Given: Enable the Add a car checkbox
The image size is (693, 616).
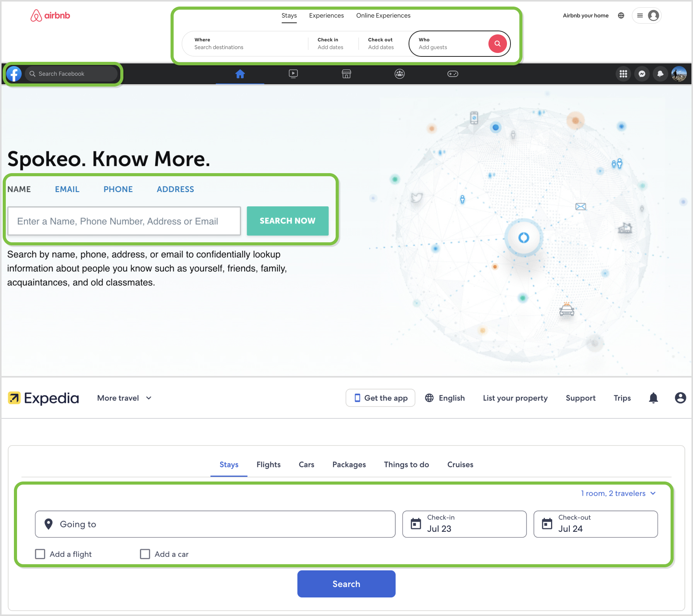Looking at the screenshot, I should point(145,554).
